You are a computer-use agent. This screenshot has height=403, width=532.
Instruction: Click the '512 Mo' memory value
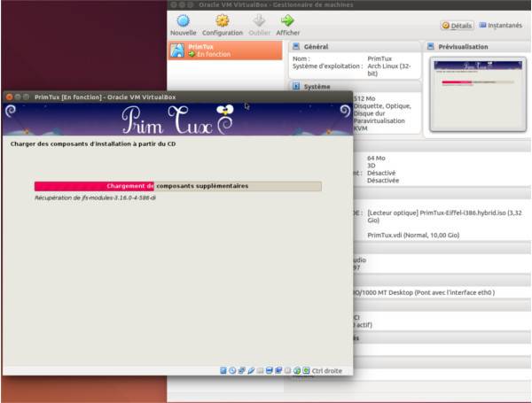coord(364,98)
